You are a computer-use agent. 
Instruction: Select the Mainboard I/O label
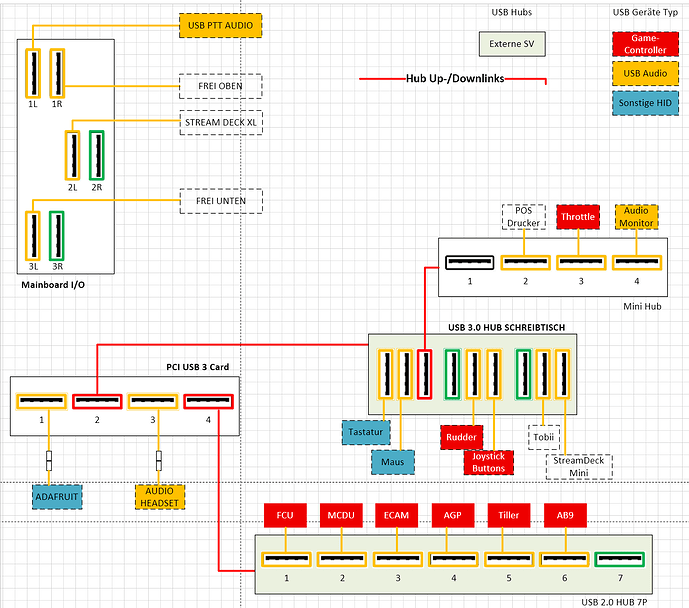(53, 285)
